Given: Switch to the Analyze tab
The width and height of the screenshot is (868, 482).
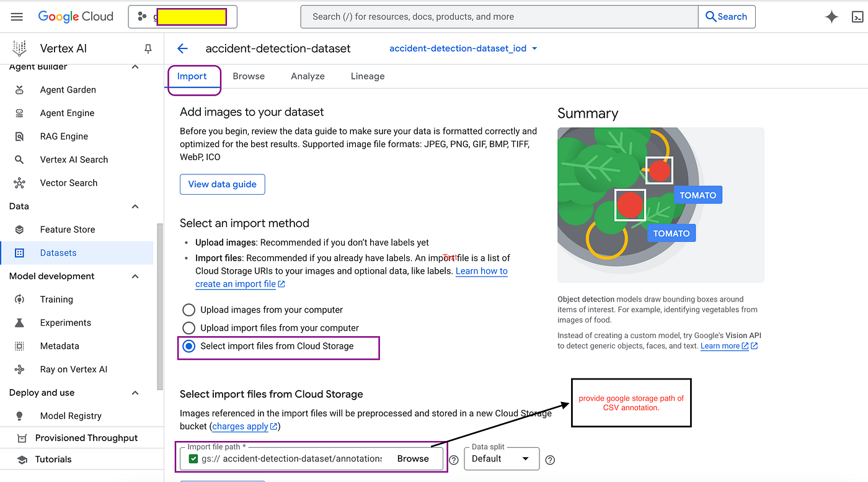Looking at the screenshot, I should pyautogui.click(x=308, y=76).
